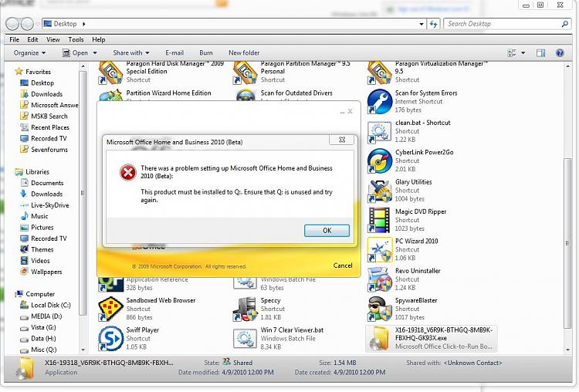Open the Help menu
This screenshot has height=392, width=579.
(99, 39)
